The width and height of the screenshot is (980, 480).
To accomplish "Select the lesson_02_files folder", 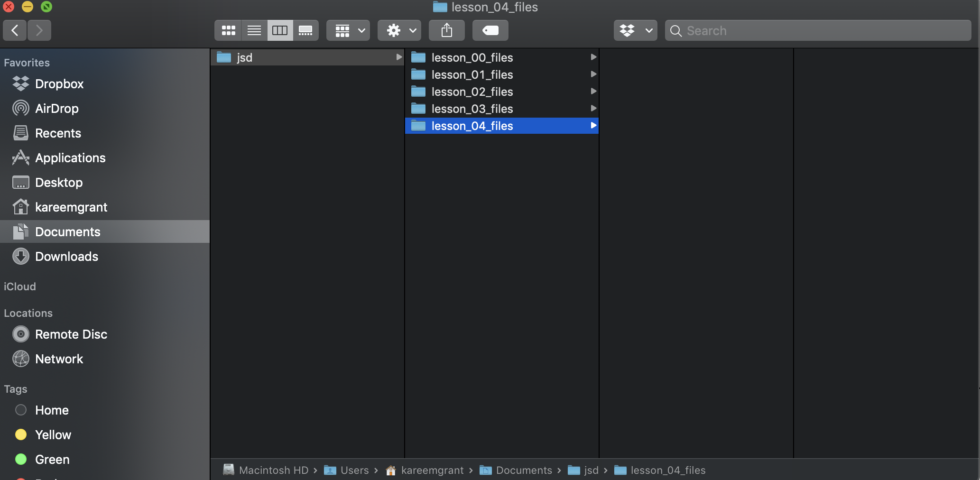I will [x=472, y=92].
